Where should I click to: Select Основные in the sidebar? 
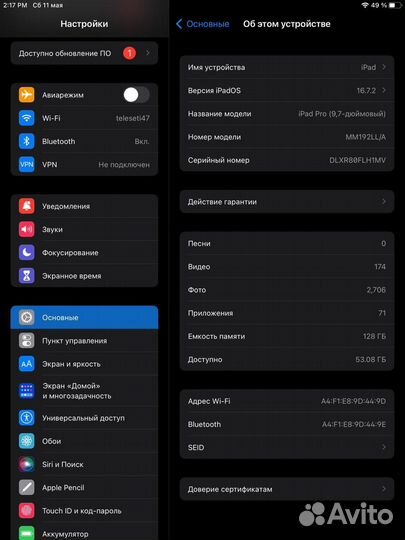pyautogui.click(x=84, y=317)
